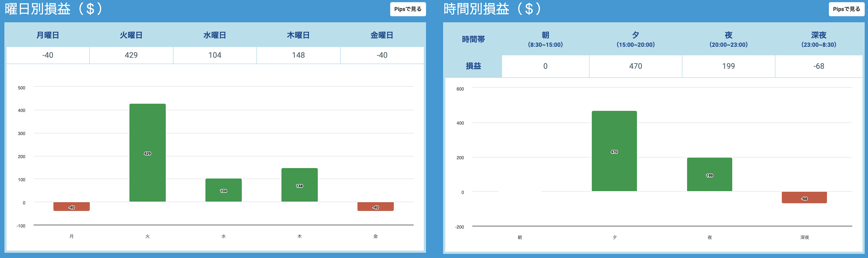Select the 月曜日 column header
868x258 pixels.
coord(48,35)
